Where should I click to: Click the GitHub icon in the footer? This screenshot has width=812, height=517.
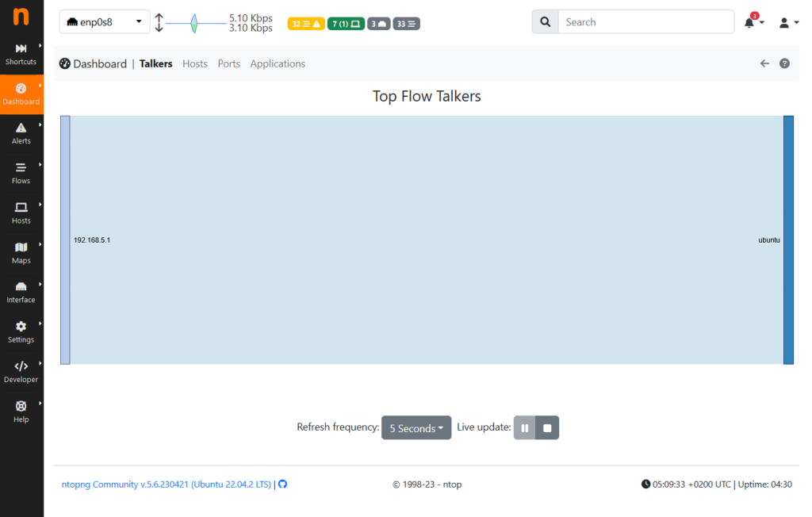click(282, 484)
